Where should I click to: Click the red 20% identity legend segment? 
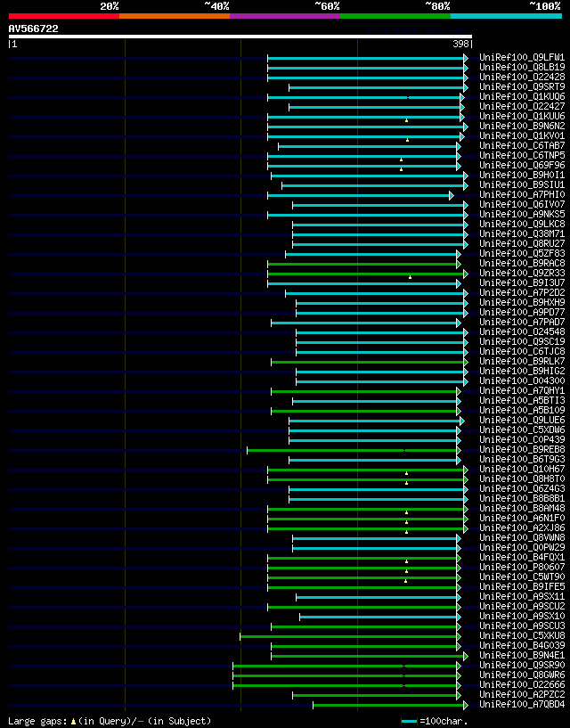(64, 16)
